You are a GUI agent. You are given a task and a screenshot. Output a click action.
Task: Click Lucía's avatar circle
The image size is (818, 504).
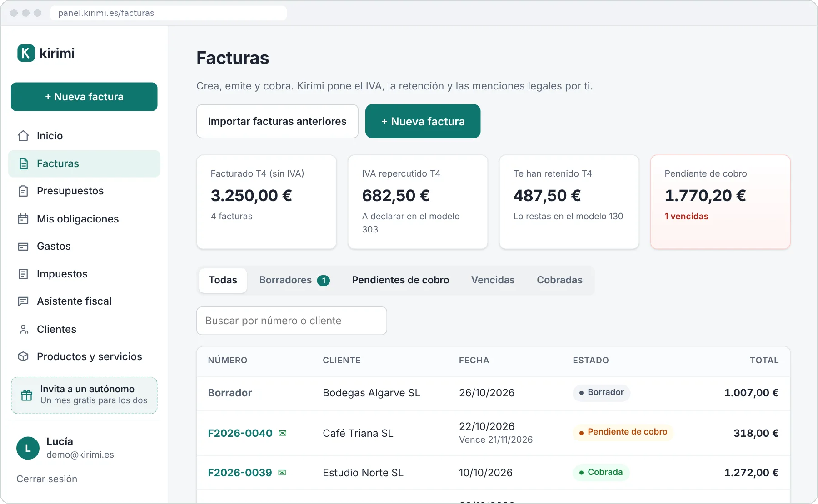28,448
